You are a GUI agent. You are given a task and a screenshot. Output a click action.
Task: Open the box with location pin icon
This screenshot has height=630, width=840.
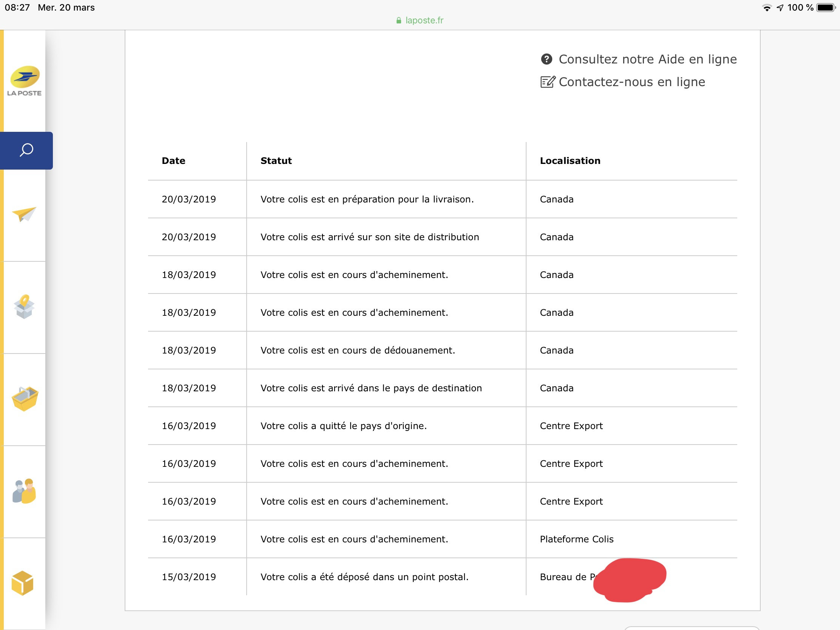pyautogui.click(x=24, y=307)
